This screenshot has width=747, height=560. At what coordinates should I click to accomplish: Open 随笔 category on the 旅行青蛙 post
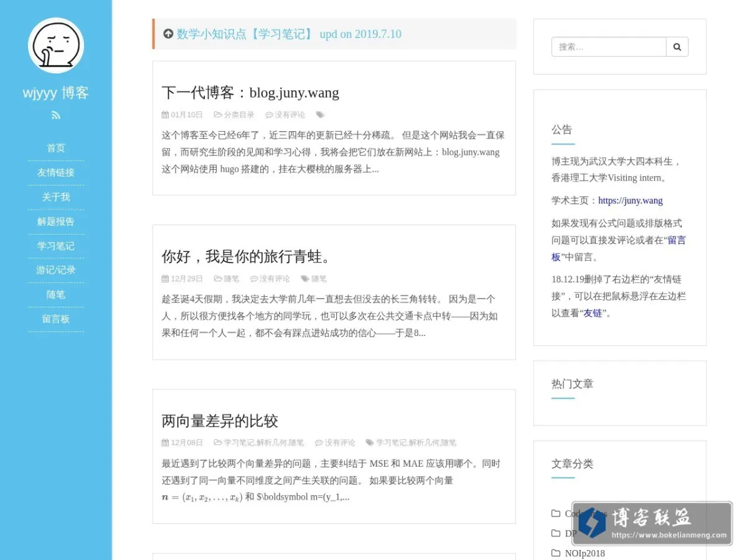[x=232, y=279]
